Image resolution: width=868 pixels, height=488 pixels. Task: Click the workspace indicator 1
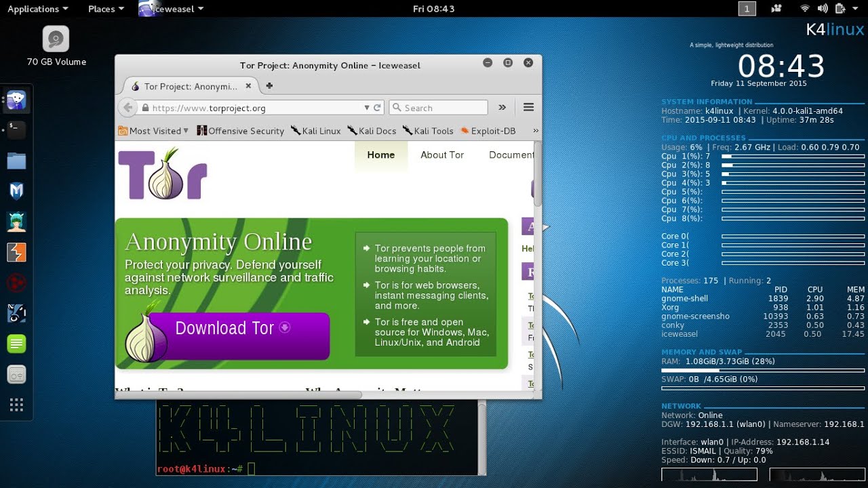pos(747,9)
